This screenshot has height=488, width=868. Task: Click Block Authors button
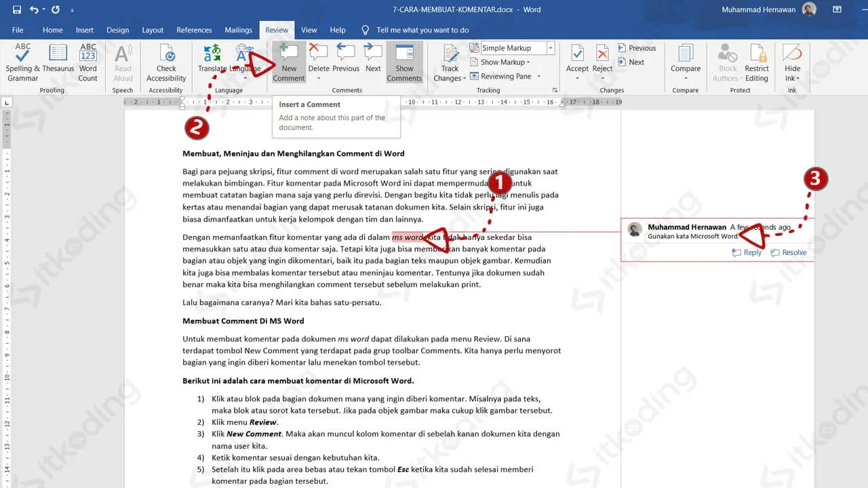click(728, 62)
